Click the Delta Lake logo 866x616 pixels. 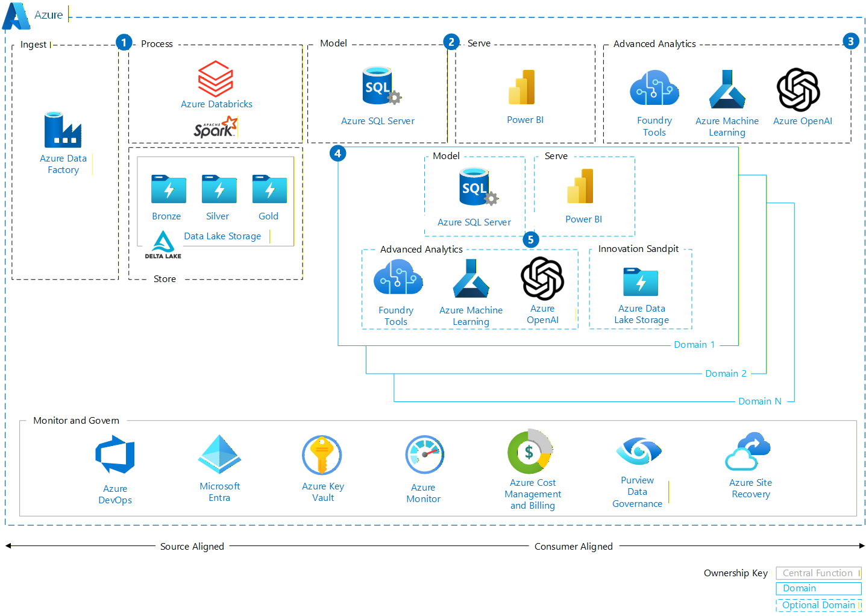pyautogui.click(x=163, y=245)
